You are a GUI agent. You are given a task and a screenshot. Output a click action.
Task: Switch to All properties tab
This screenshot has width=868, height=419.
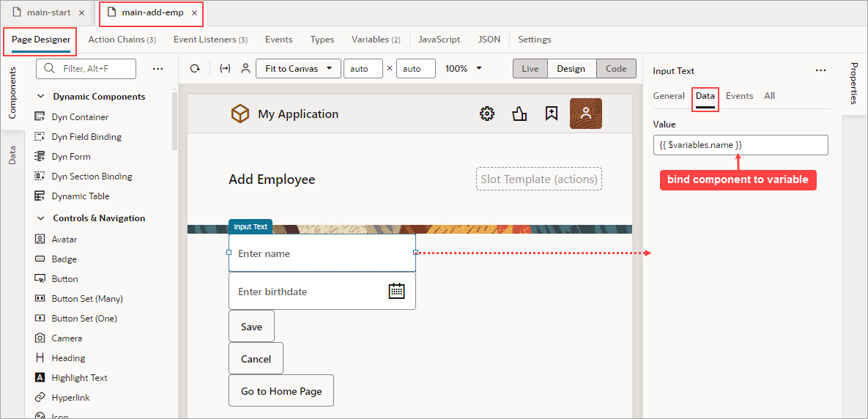pyautogui.click(x=769, y=96)
